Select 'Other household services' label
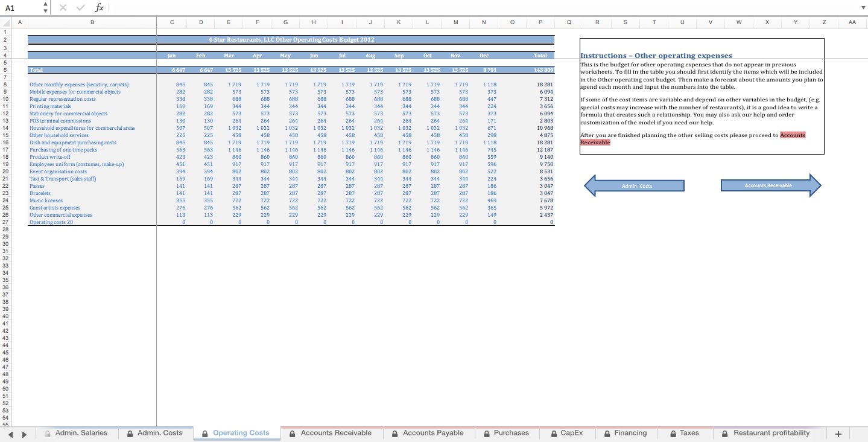 59,135
